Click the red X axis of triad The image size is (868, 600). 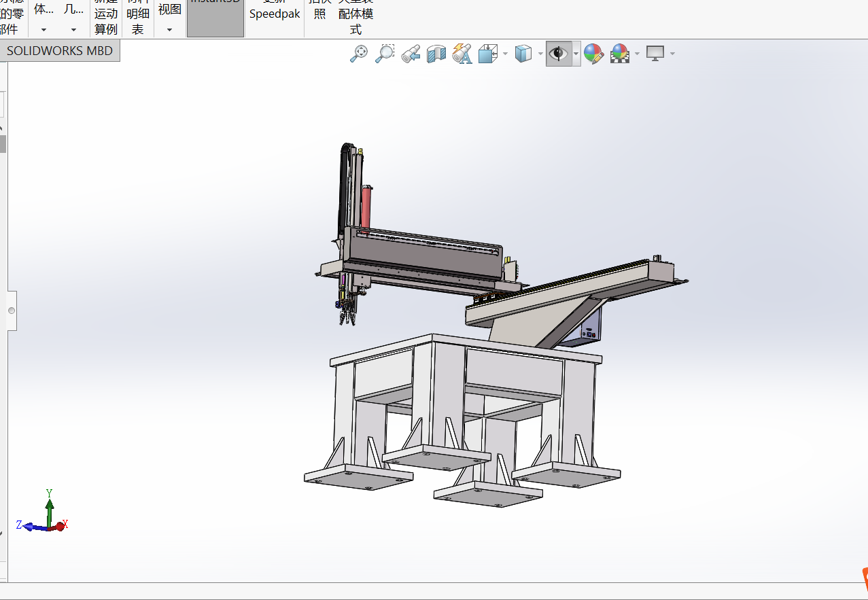pyautogui.click(x=60, y=525)
